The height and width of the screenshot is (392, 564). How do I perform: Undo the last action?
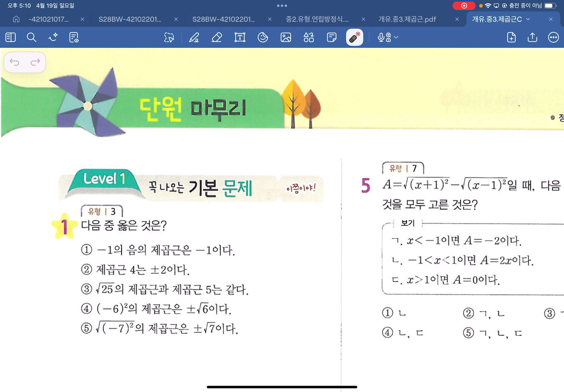pos(14,62)
